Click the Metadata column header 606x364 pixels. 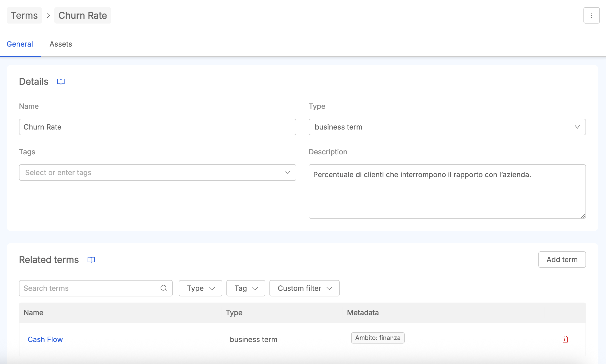(363, 313)
